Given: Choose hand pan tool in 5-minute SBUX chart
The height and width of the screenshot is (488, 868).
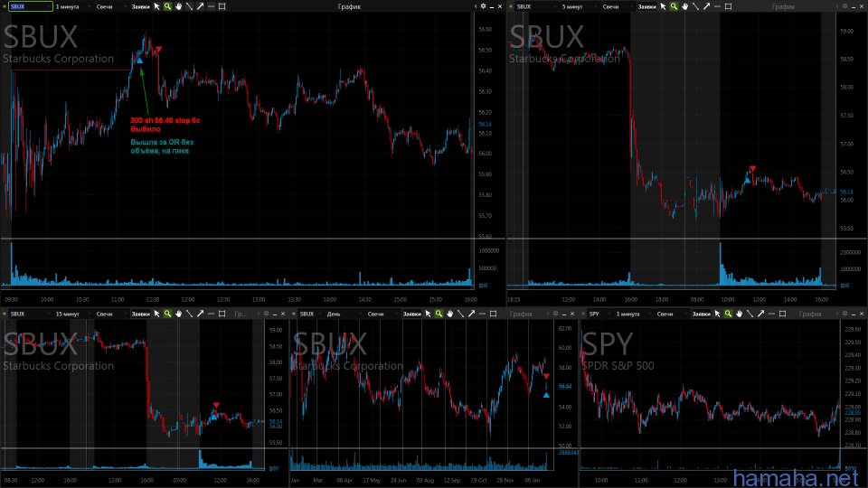Looking at the screenshot, I should click(684, 6).
